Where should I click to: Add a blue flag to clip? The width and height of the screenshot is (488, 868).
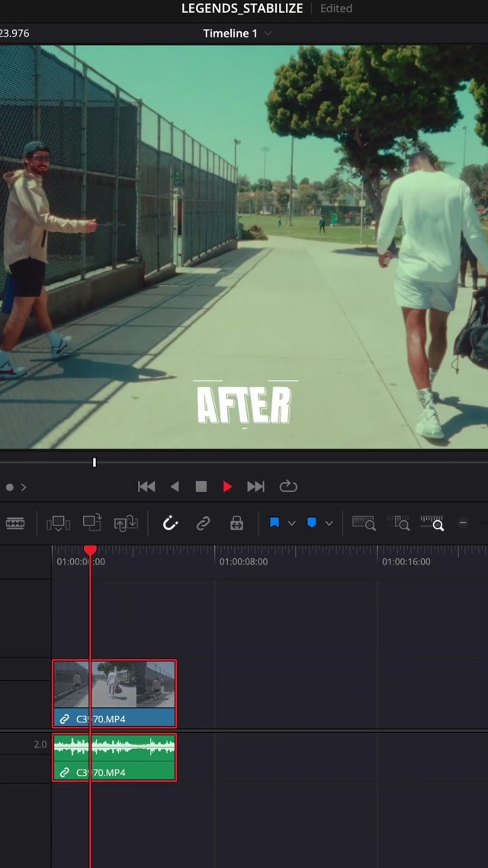[274, 523]
